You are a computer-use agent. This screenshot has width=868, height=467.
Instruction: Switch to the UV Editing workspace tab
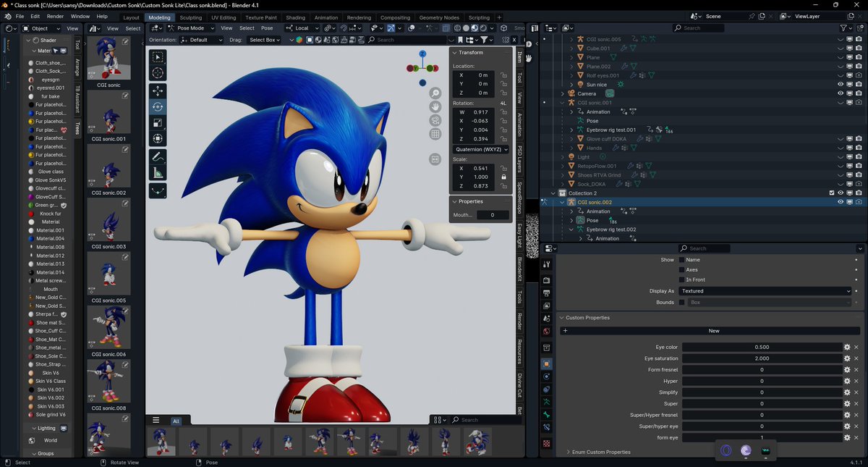(x=224, y=17)
